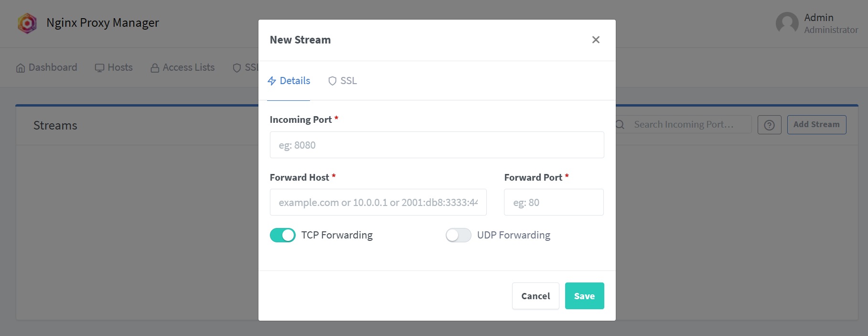
Task: Click the Nginx Proxy Manager logo icon
Action: [x=27, y=23]
